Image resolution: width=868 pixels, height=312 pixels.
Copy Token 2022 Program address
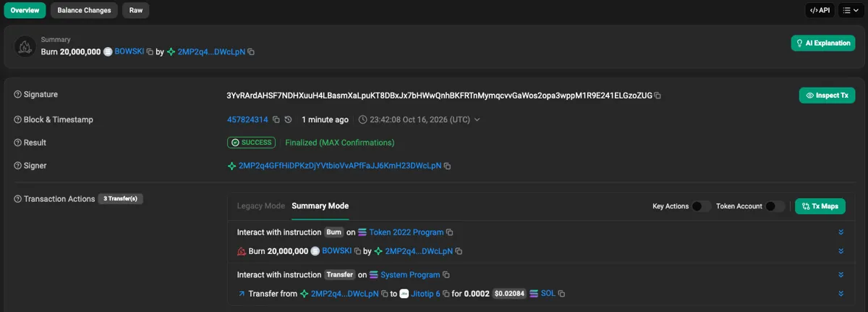coord(449,232)
